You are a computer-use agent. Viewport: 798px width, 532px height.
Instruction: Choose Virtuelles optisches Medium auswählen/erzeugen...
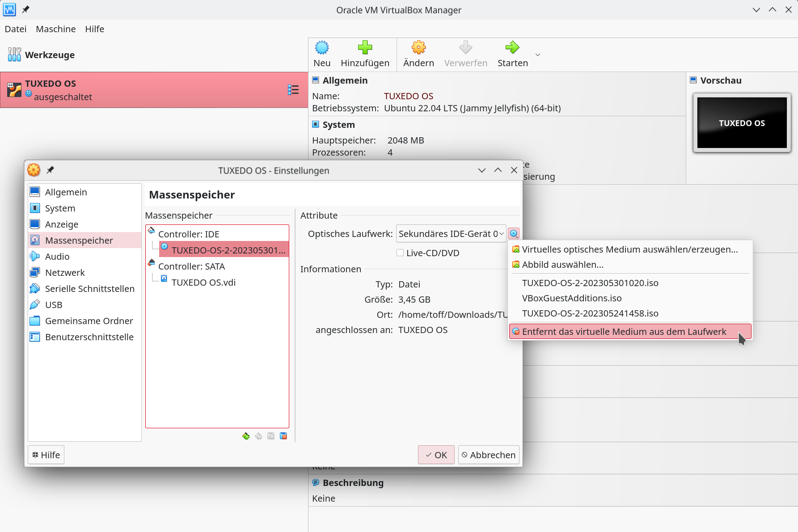[x=630, y=249]
